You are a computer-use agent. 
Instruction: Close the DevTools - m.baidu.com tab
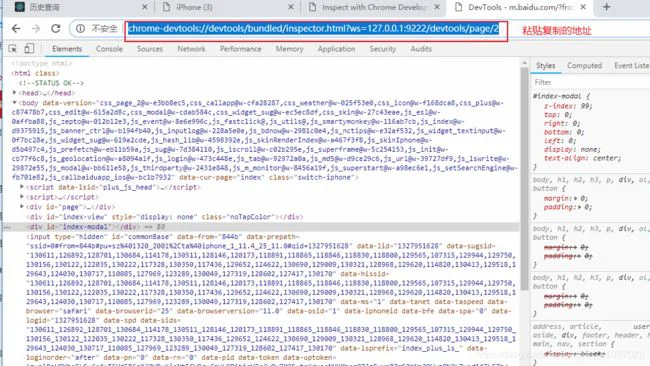click(583, 7)
